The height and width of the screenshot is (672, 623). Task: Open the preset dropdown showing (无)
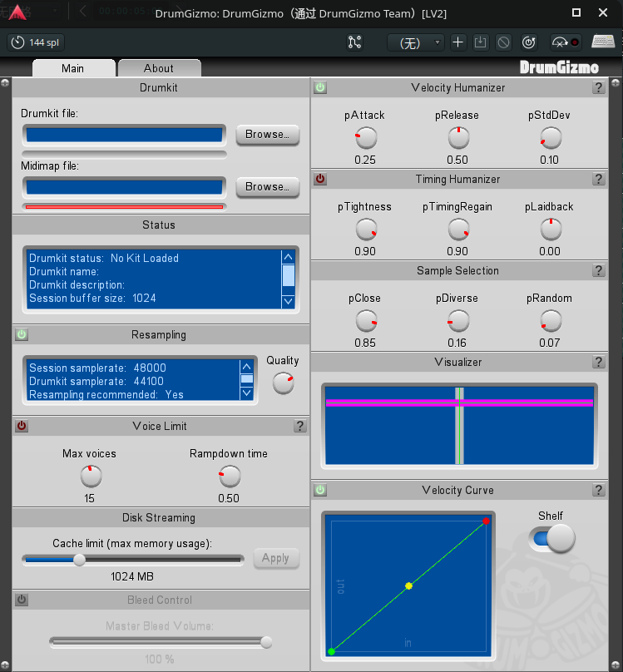click(x=415, y=43)
